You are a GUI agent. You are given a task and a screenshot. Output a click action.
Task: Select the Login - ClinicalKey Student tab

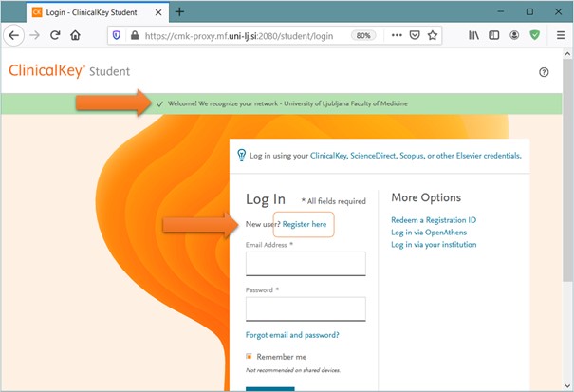coord(90,11)
